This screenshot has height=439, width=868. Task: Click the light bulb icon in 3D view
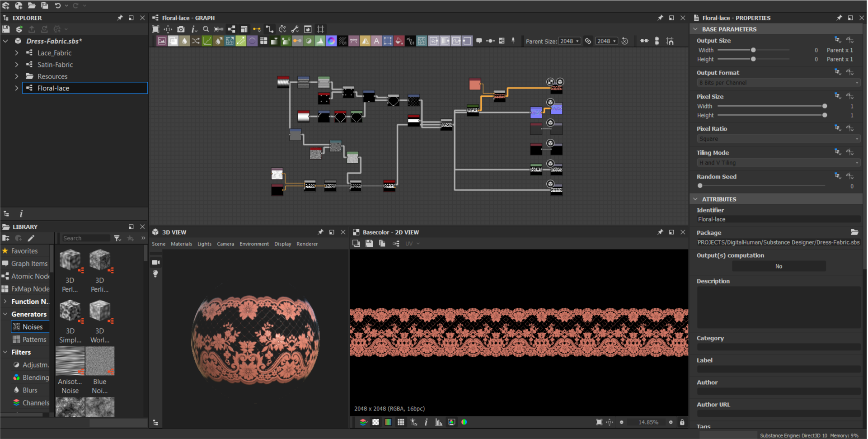(155, 274)
